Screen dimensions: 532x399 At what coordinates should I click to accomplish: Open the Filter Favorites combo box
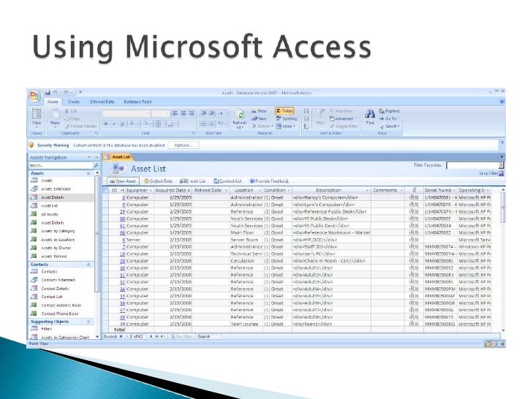[x=475, y=165]
